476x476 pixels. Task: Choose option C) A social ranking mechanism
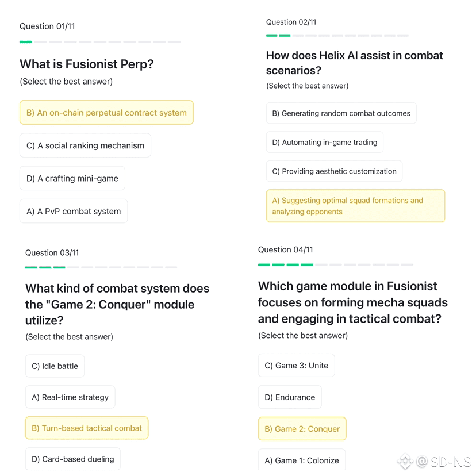tap(85, 145)
